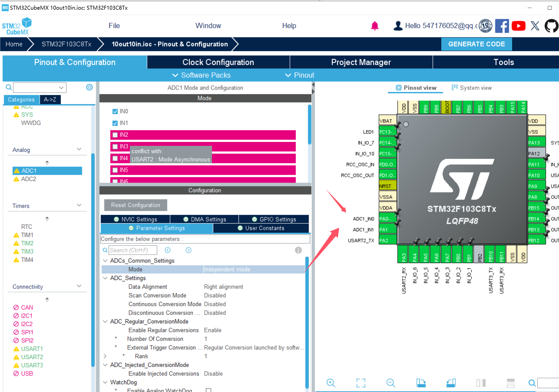Click the peripheral search magnifier icon
The width and height of the screenshot is (559, 392).
point(8,87)
